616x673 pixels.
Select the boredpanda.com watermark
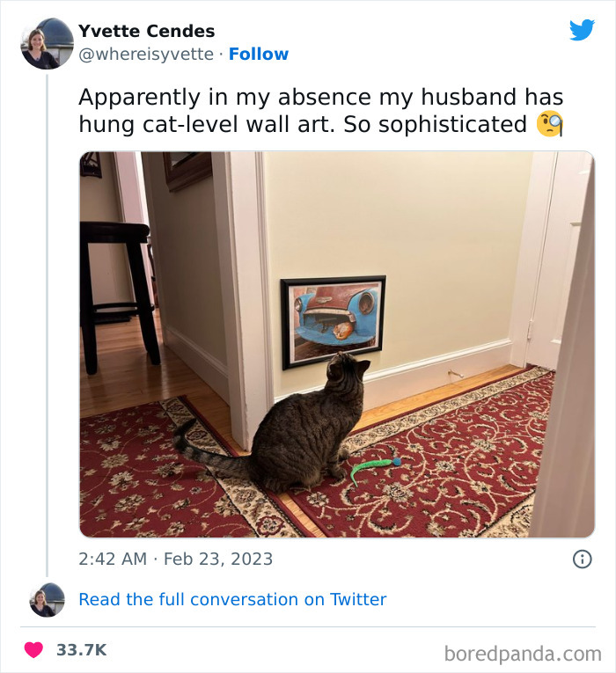click(523, 654)
